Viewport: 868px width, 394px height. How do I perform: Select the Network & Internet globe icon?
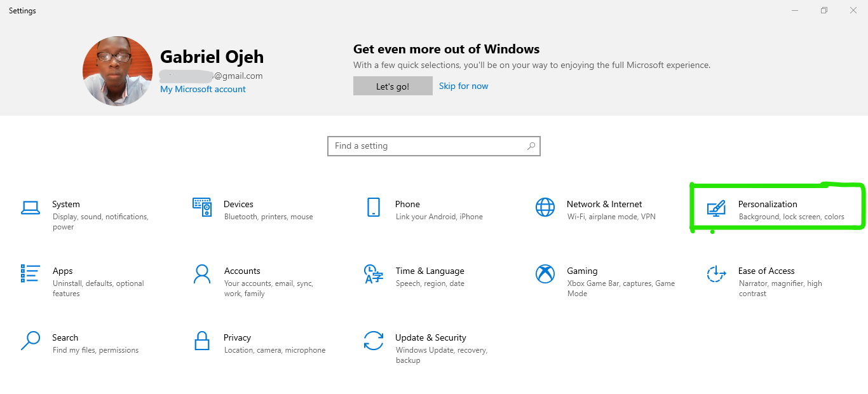(x=545, y=207)
